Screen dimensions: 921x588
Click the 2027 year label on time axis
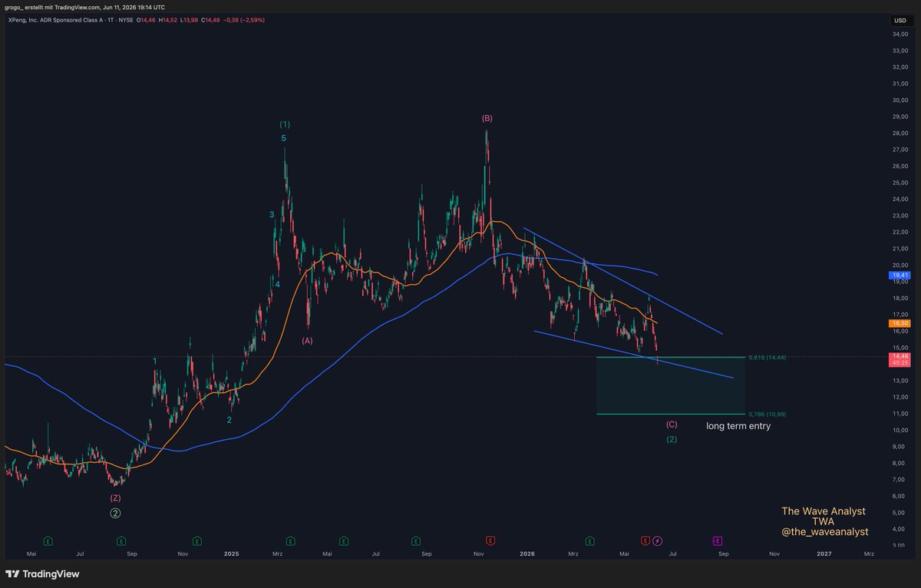tap(824, 553)
